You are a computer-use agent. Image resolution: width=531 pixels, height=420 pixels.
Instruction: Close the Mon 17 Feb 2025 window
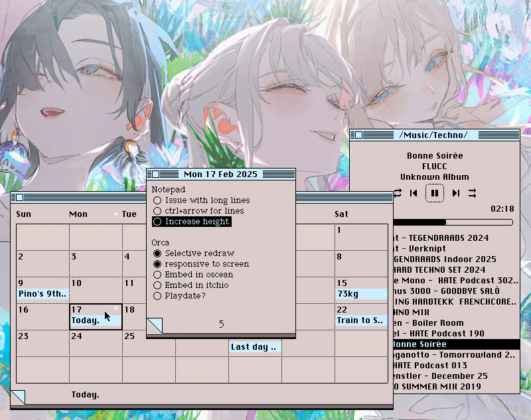tap(155, 174)
